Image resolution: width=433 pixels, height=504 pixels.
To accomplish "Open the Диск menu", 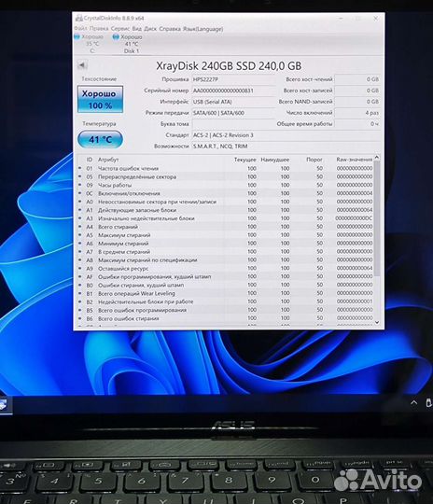I will coord(150,29).
